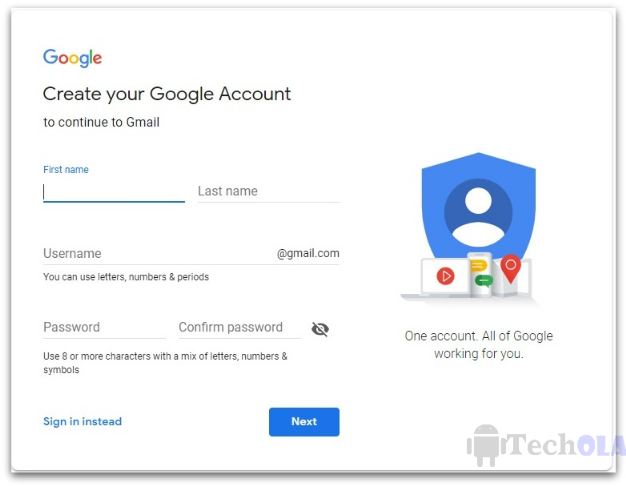The image size is (626, 486).
Task: Click the red play button icon
Action: pos(446,276)
